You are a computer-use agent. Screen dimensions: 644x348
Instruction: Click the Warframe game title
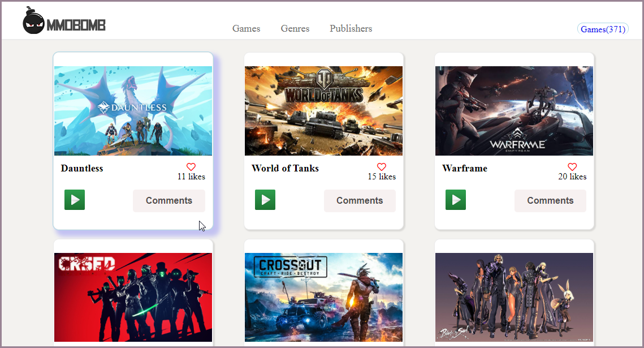(465, 168)
